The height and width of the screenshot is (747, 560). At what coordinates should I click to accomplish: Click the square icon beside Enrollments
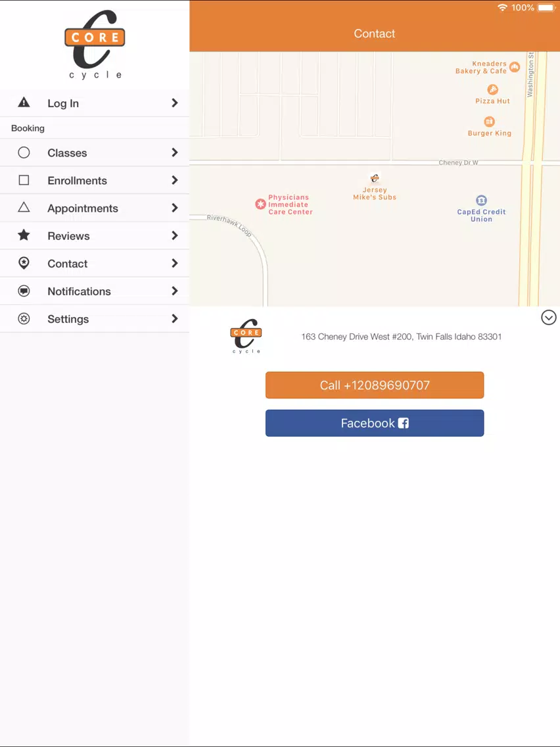24,180
